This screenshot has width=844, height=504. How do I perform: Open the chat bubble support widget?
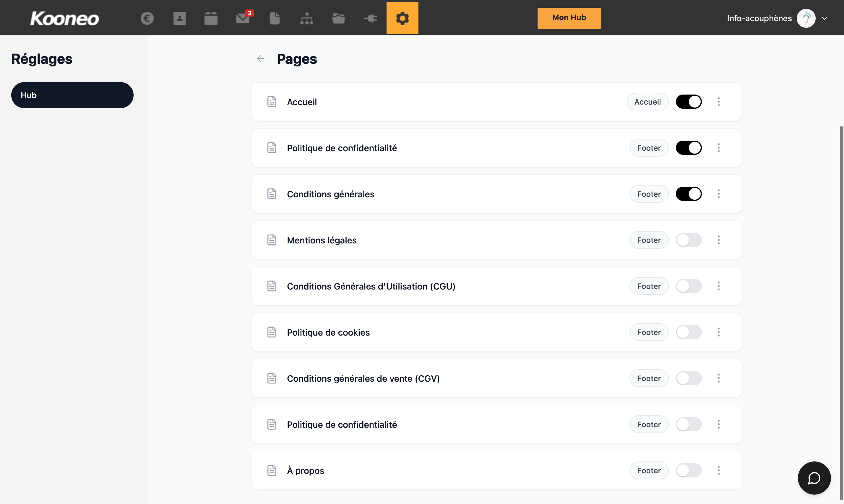(x=814, y=478)
